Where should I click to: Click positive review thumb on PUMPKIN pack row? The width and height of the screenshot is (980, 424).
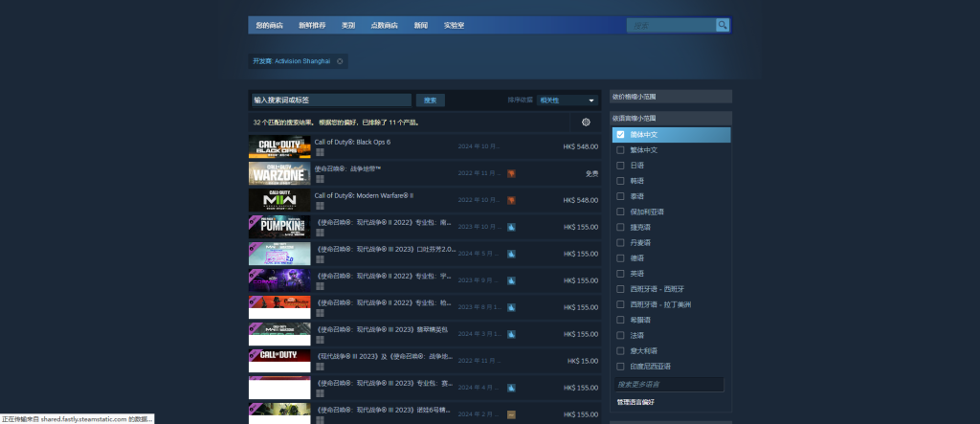click(511, 227)
